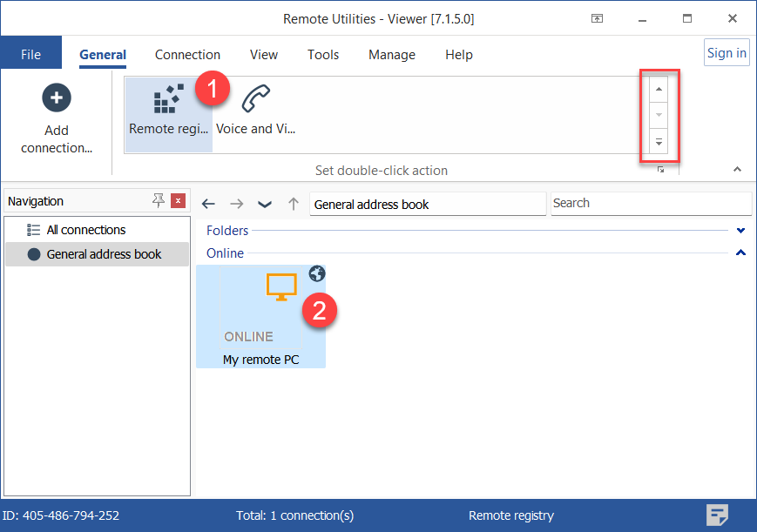Open the navigation history dropdown chevron
The height and width of the screenshot is (532, 757).
click(x=265, y=204)
